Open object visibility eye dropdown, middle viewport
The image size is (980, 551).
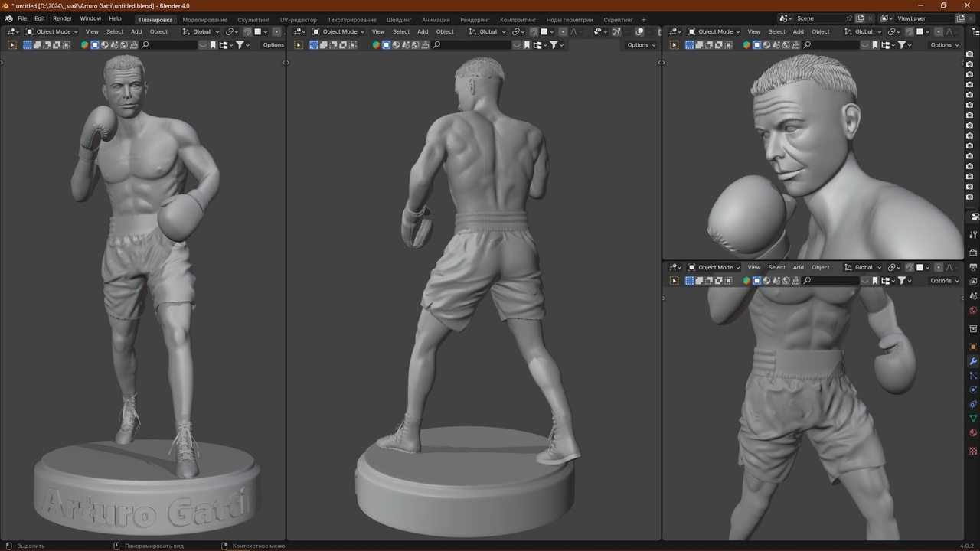[601, 31]
